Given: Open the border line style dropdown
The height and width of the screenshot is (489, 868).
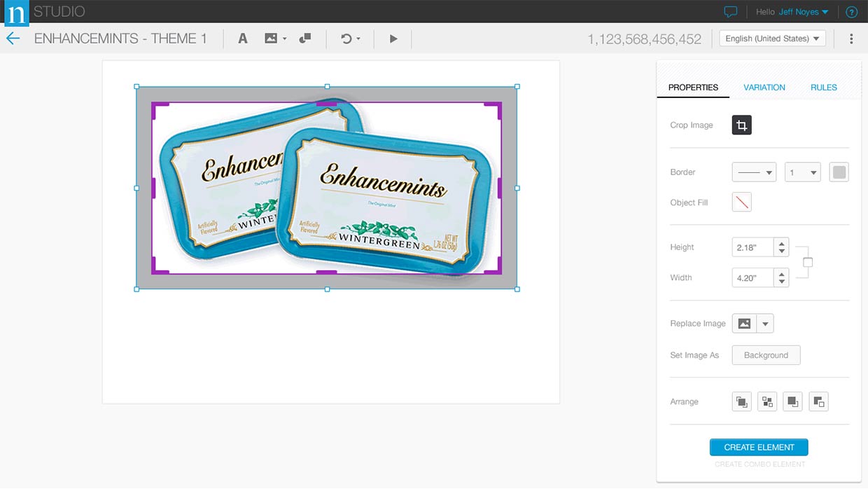Looking at the screenshot, I should [754, 172].
